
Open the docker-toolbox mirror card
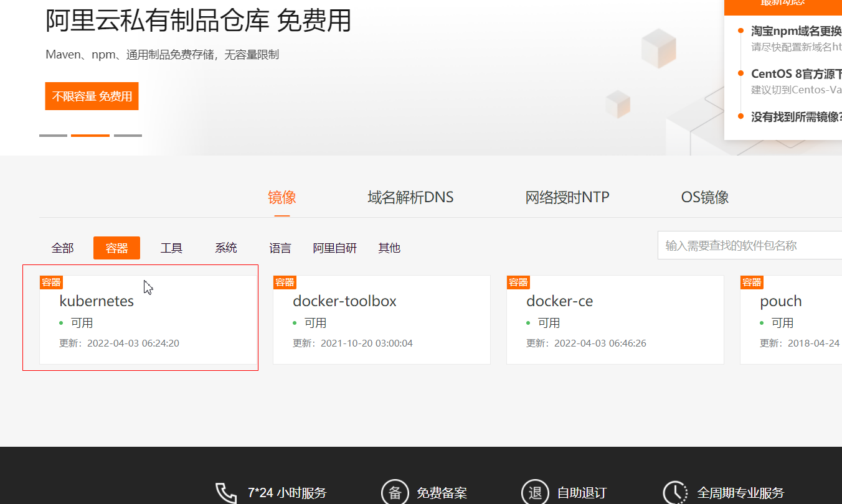pyautogui.click(x=382, y=320)
